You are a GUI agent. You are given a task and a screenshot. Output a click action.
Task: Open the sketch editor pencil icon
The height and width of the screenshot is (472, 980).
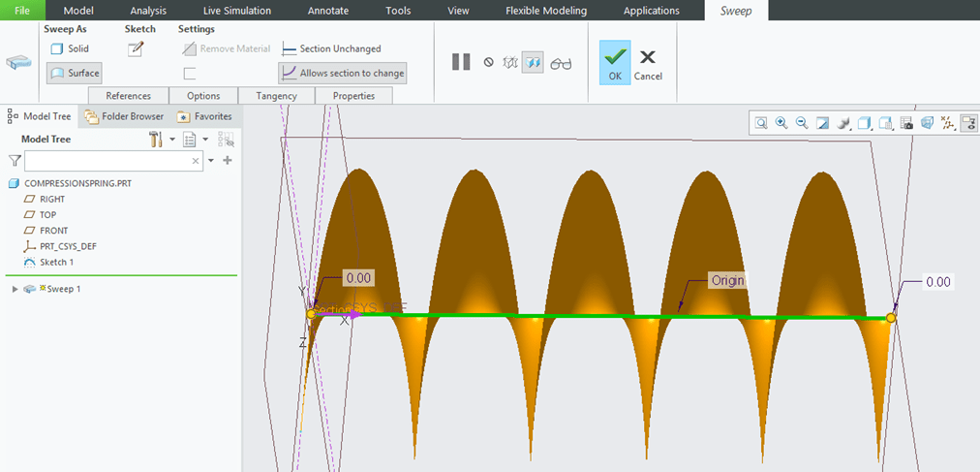136,48
